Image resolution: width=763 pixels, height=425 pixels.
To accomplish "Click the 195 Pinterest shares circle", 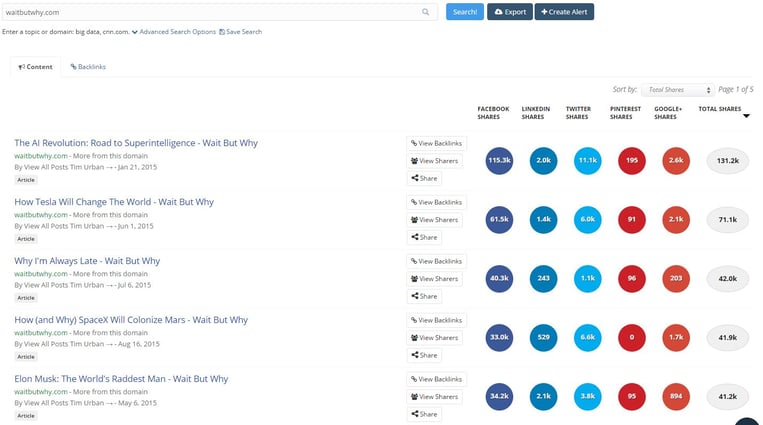I will [x=632, y=161].
